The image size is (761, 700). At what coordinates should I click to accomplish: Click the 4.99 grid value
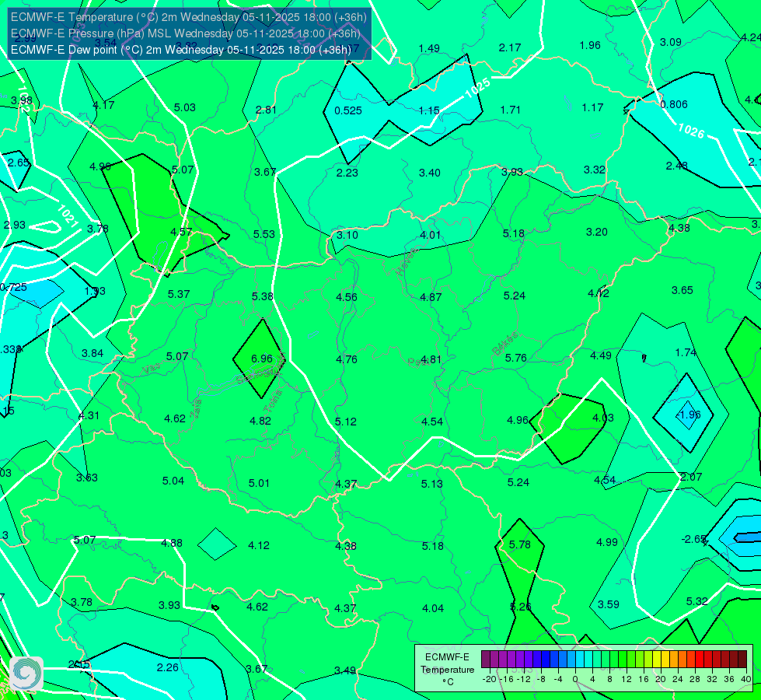[606, 542]
